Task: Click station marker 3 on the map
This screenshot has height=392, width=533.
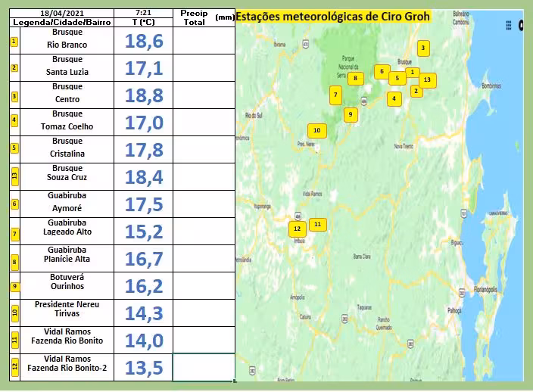Action: (423, 48)
